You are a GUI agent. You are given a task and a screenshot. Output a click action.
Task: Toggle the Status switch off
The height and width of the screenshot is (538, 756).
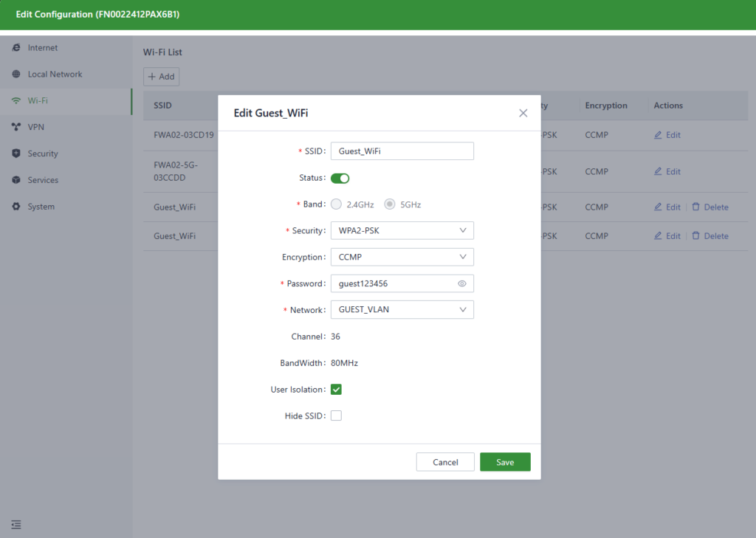(x=340, y=178)
